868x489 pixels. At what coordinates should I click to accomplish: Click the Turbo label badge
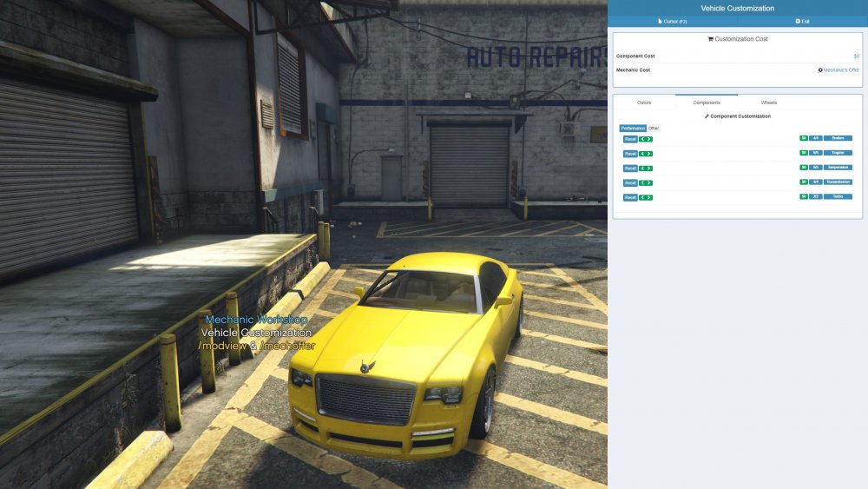(x=838, y=196)
